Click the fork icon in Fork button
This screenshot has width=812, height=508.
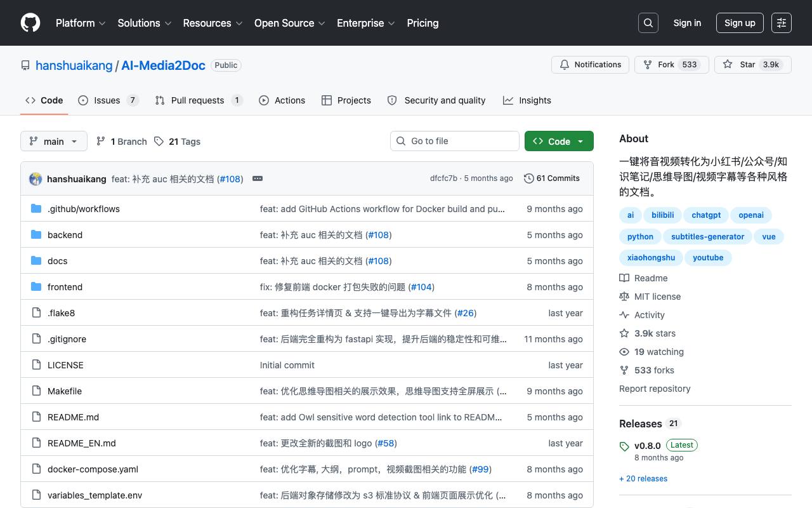[x=648, y=65]
